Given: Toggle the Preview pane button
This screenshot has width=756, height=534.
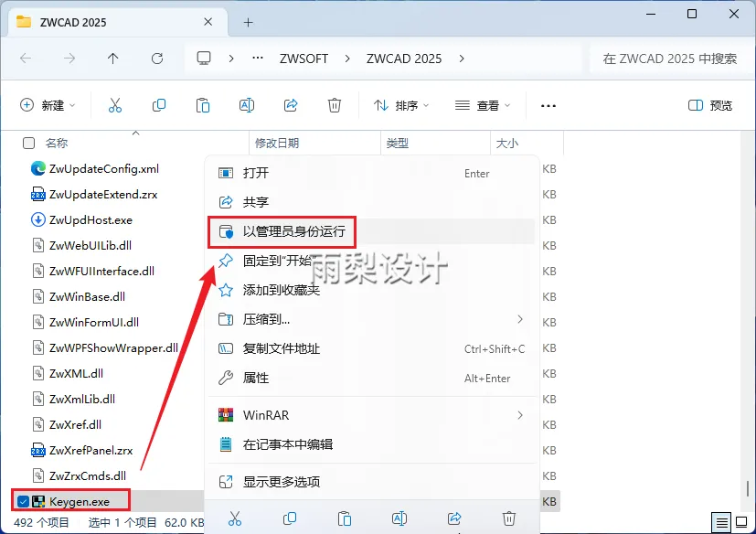Looking at the screenshot, I should (709, 105).
